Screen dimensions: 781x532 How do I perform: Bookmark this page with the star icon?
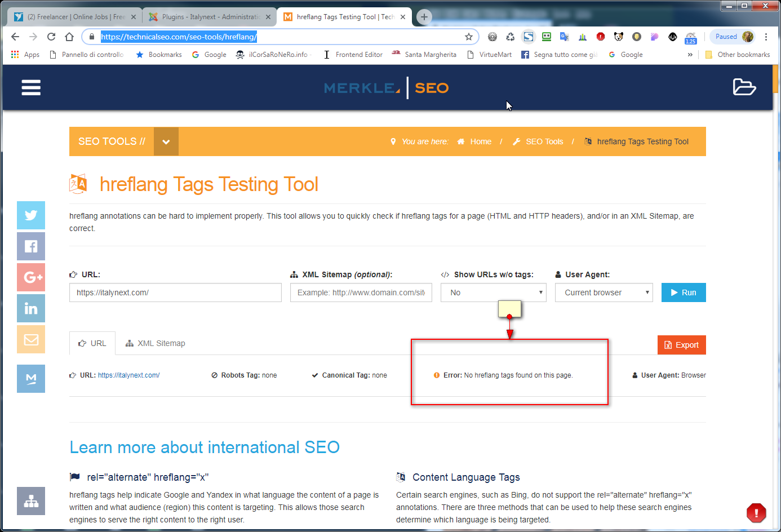468,37
